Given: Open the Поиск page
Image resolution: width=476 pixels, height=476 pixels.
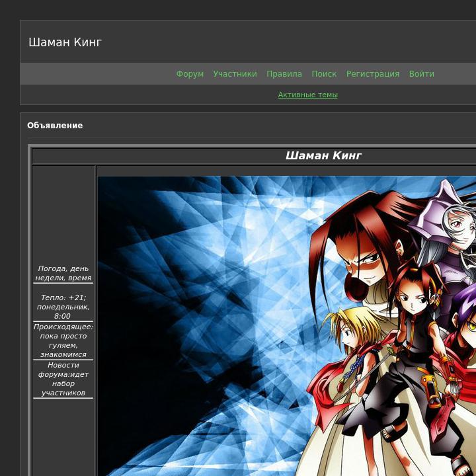Looking at the screenshot, I should pyautogui.click(x=324, y=74).
